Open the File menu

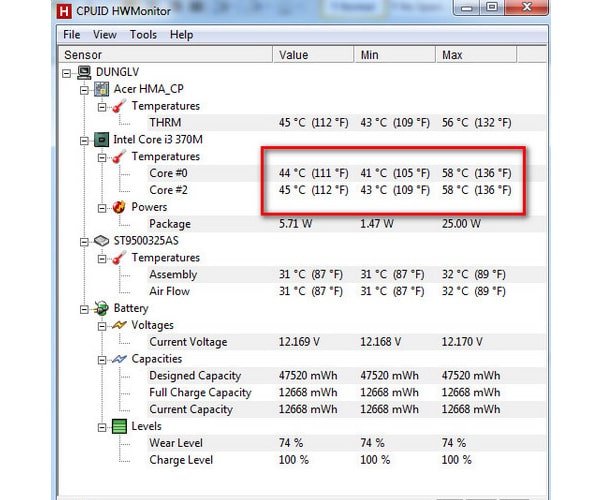pos(72,35)
